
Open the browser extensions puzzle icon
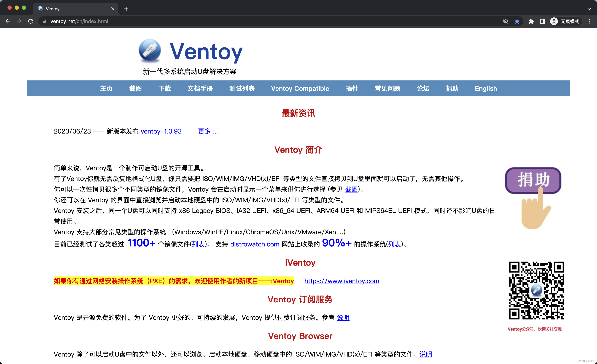pos(531,21)
